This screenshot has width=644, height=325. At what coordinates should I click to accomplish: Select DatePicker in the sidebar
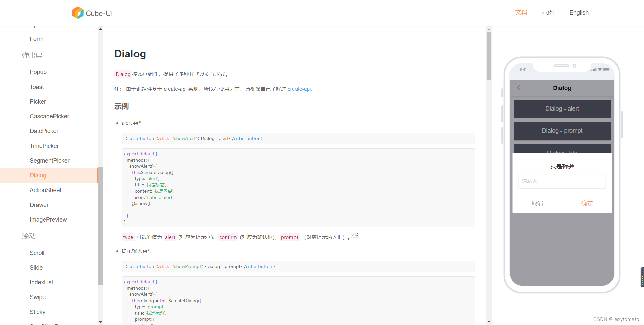click(44, 131)
